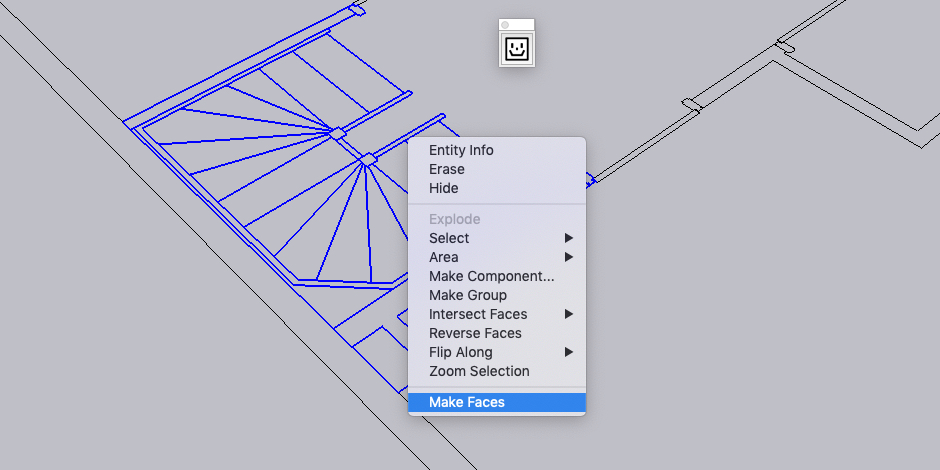
Task: Click Zoom Selection in context menu
Action: tap(496, 371)
